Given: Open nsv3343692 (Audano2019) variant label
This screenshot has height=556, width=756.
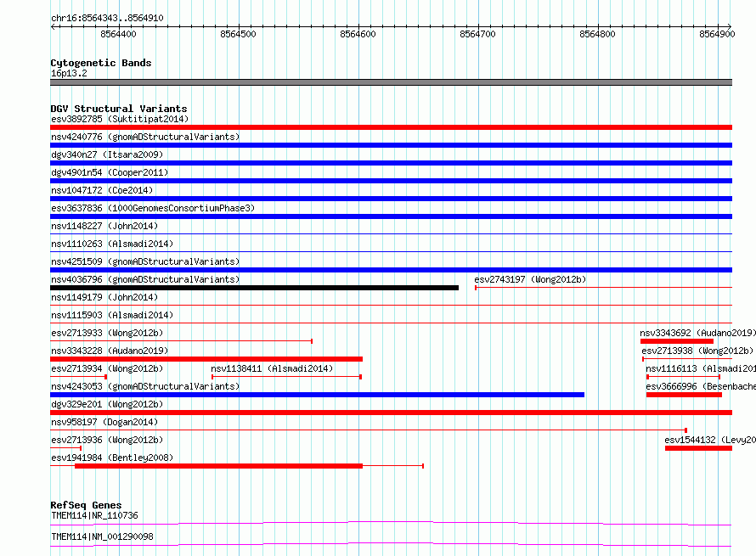Looking at the screenshot, I should click(697, 333).
